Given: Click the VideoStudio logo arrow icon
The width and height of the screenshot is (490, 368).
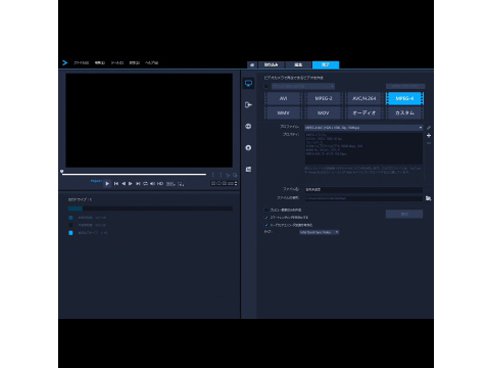Looking at the screenshot, I should 65,63.
